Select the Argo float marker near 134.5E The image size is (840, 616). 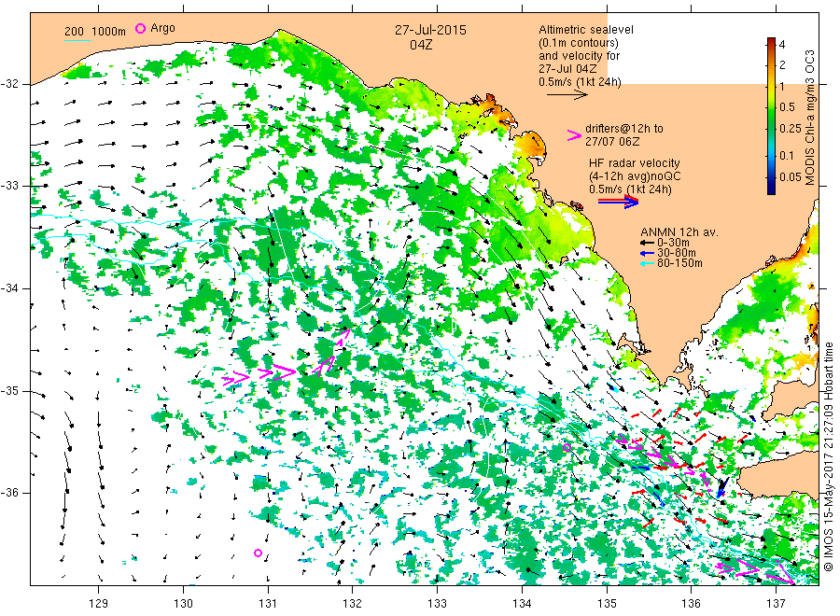pos(567,447)
